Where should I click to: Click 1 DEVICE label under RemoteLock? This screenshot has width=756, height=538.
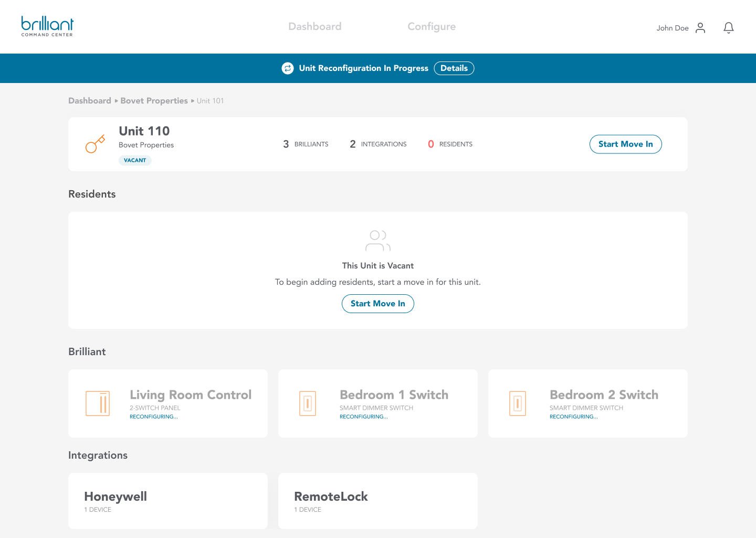point(308,510)
